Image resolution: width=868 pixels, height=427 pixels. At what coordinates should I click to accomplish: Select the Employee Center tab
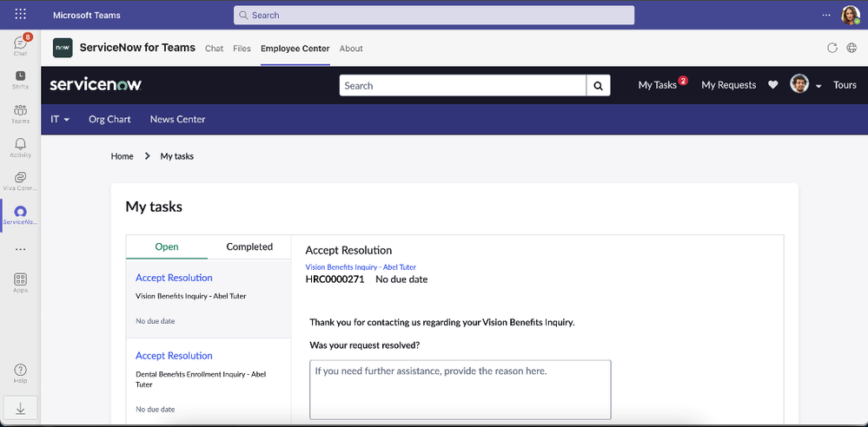point(295,48)
